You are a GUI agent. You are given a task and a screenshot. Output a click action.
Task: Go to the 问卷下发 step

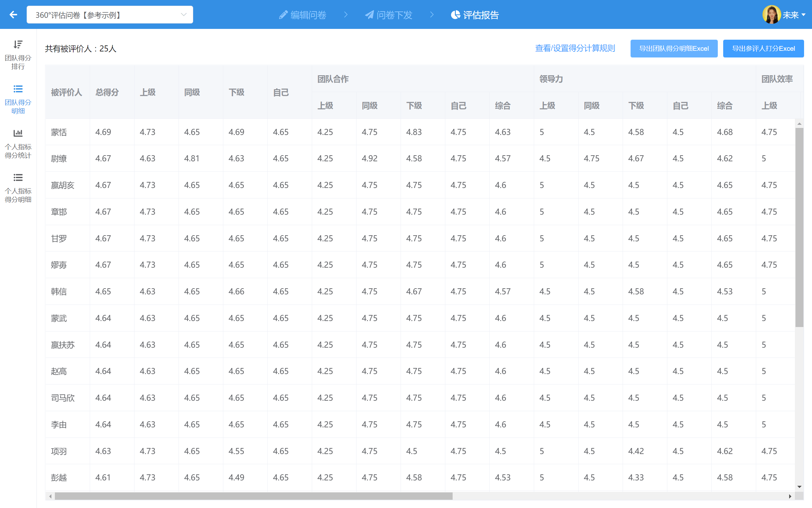click(x=389, y=15)
